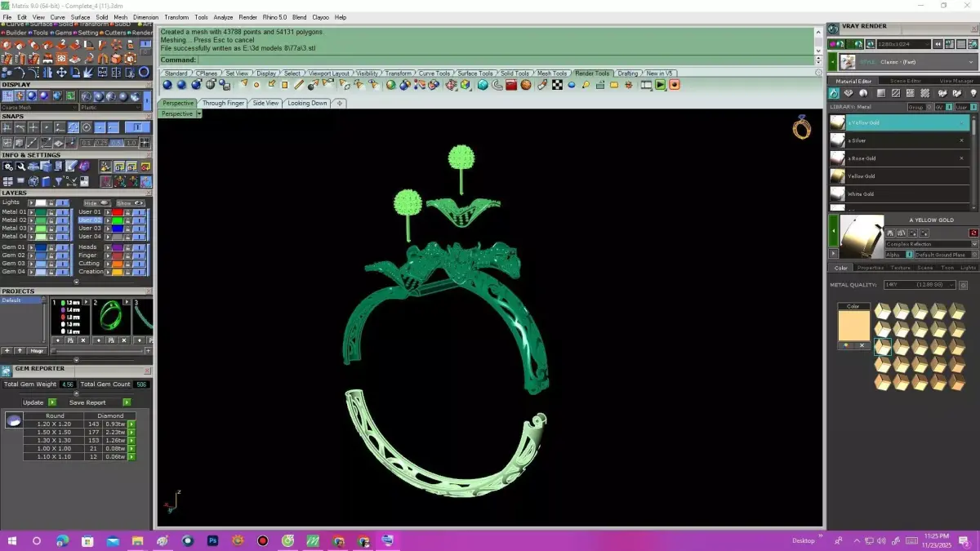980x551 pixels.
Task: Click the red clapperboard icon in Render Tools
Action: tap(511, 84)
